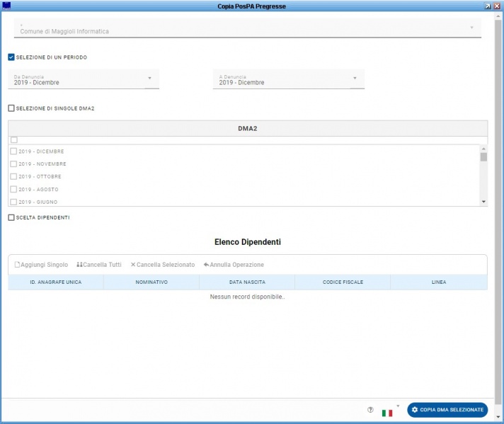Screen dimensions: 504x424
Task: Check the 2019 - Novembre row checkbox
Action: (x=13, y=164)
